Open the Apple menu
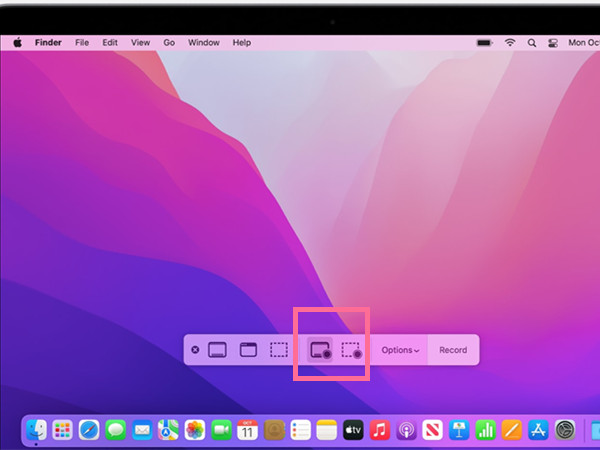The image size is (600, 450). (17, 43)
